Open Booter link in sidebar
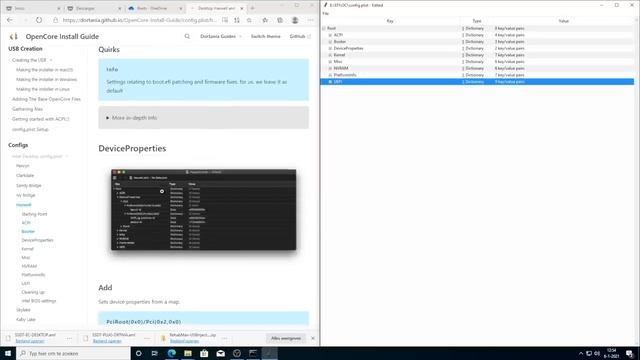The height and width of the screenshot is (360, 640). click(x=28, y=231)
